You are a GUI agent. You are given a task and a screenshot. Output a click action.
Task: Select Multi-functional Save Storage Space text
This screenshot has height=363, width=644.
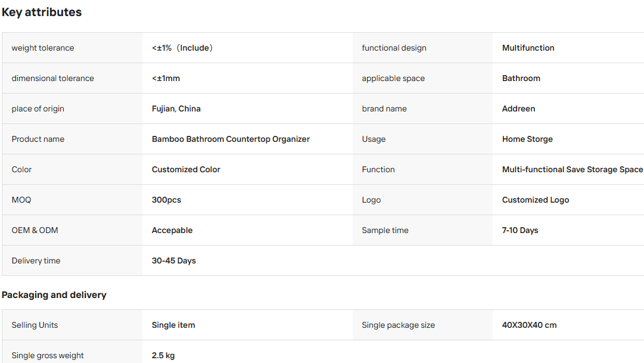click(x=572, y=169)
